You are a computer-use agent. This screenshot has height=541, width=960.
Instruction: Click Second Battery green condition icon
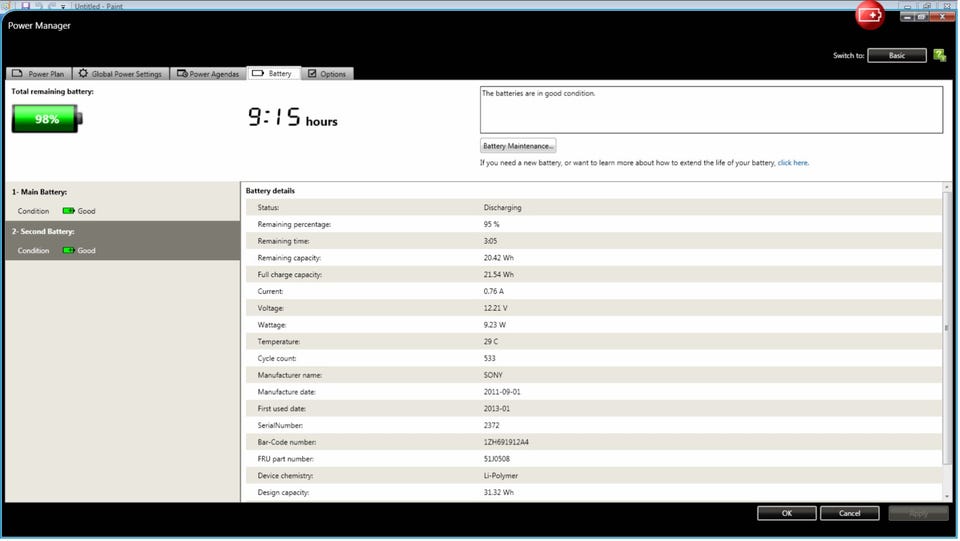(x=68, y=251)
